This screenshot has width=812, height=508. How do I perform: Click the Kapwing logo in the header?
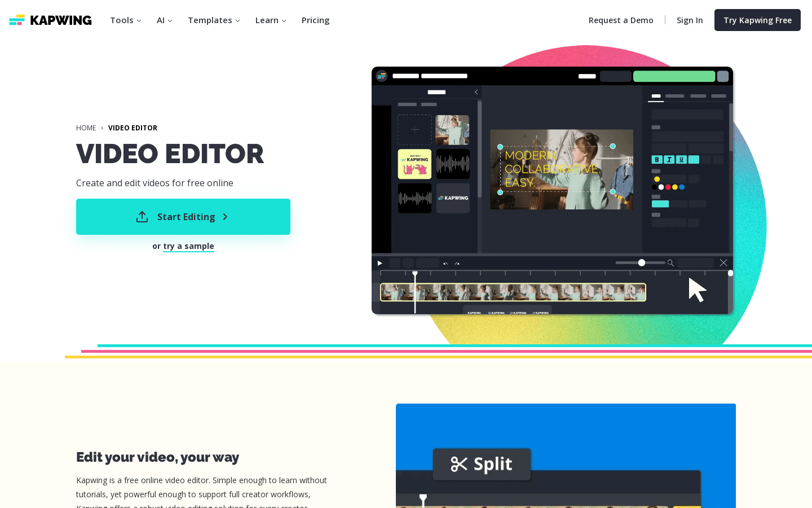click(x=50, y=20)
